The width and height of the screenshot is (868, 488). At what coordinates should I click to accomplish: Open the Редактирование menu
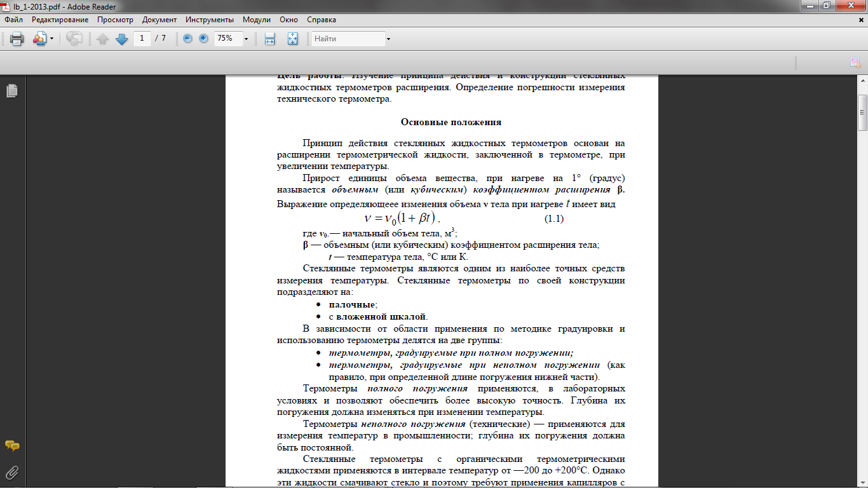[60, 20]
